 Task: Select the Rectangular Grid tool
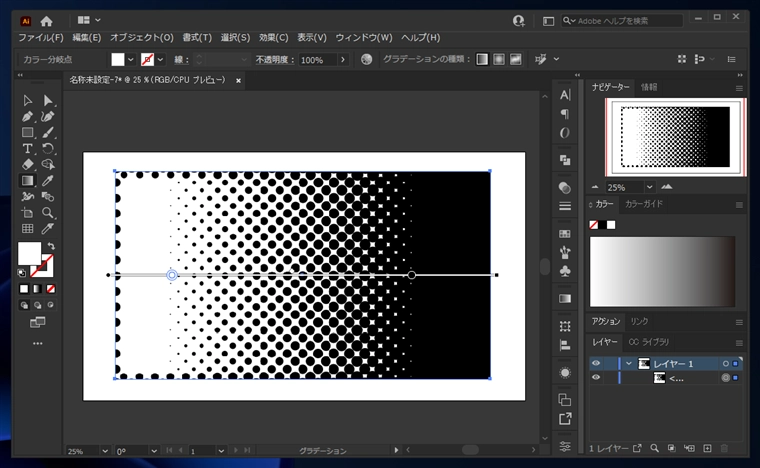coord(27,228)
